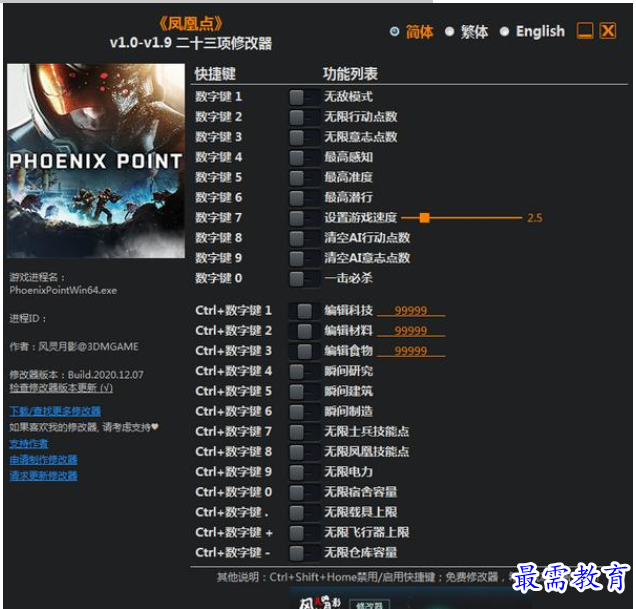The height and width of the screenshot is (609, 636).
Task: Click PhoenixPointWin64.exe process name
Action: point(63,291)
